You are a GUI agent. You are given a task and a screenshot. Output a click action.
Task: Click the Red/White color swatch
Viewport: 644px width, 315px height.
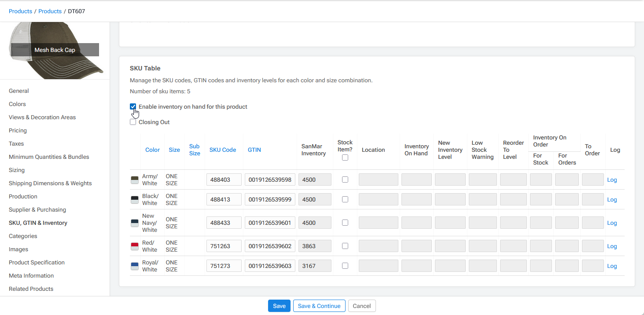134,246
